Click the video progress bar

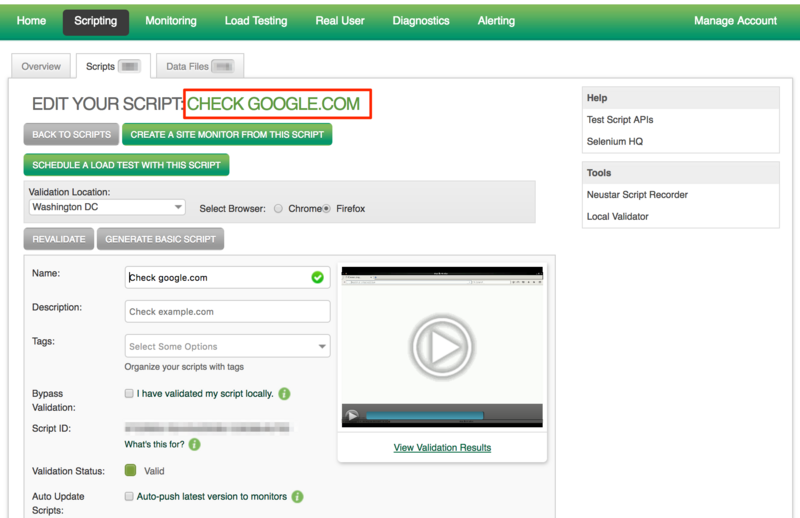424,415
